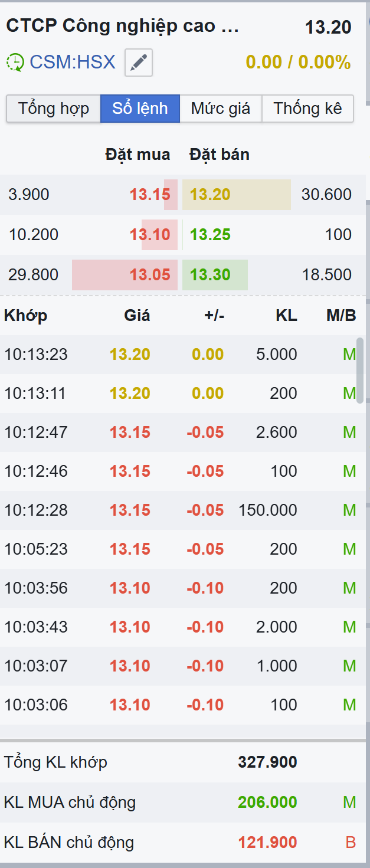The width and height of the screenshot is (370, 868).
Task: Click the green clock icon beside CSM:HSX
Action: [15, 63]
